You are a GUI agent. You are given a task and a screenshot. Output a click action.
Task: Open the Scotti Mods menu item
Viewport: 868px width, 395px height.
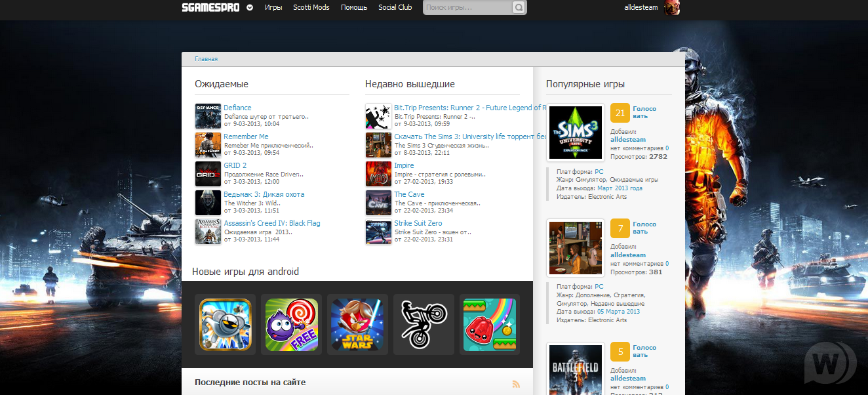(311, 8)
